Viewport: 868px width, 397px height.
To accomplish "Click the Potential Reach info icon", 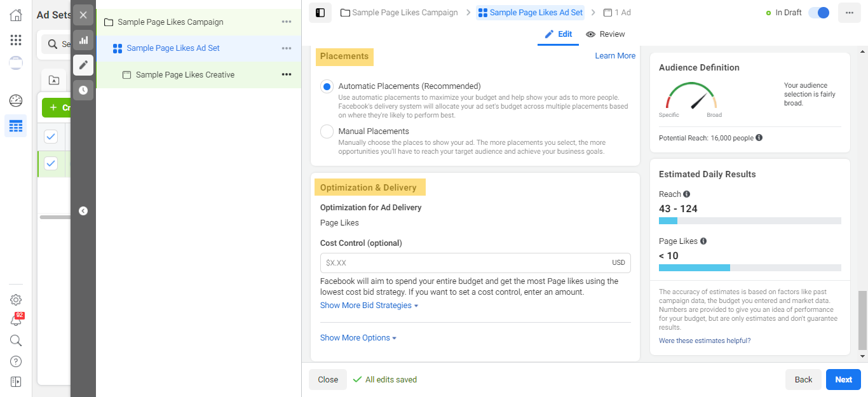I will pos(759,138).
